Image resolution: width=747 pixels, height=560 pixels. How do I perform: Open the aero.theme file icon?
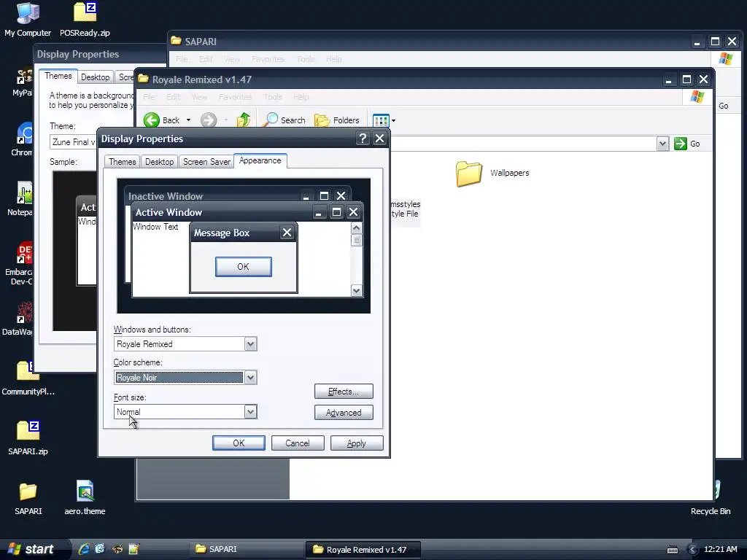pyautogui.click(x=85, y=497)
